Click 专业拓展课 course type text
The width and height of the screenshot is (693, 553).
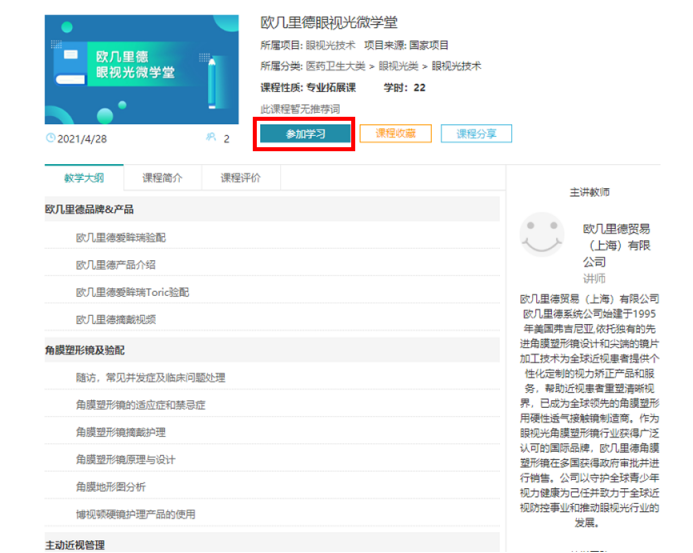point(331,88)
